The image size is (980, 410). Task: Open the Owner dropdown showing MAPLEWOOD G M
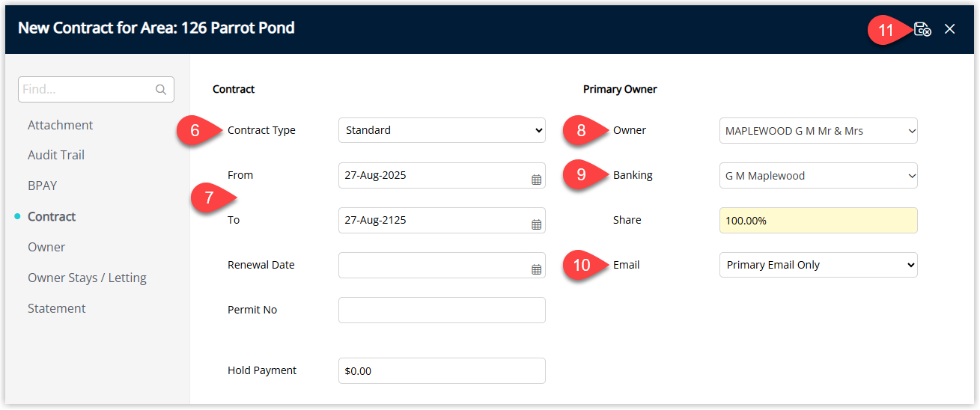point(818,130)
